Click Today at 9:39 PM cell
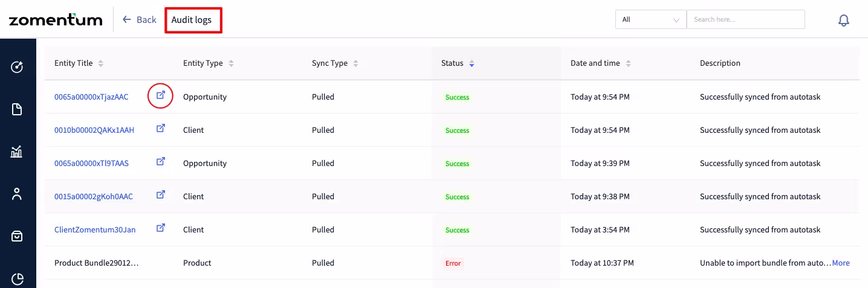The image size is (868, 288). pos(600,163)
